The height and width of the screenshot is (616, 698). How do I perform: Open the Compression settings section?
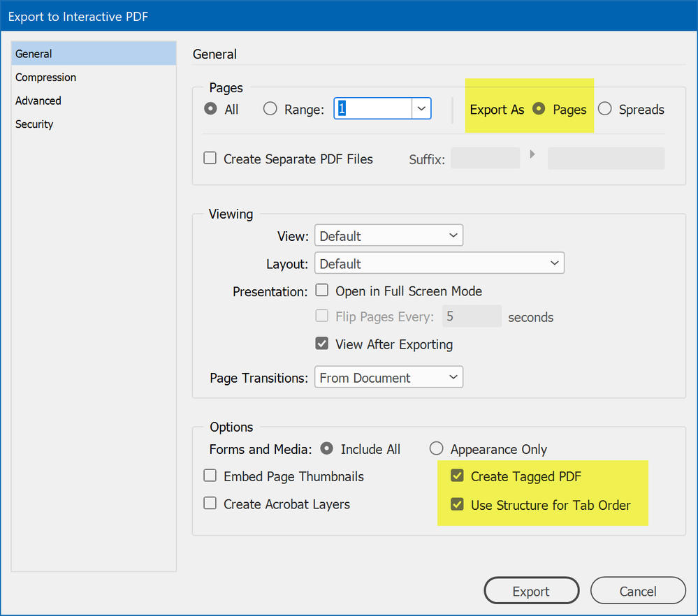[x=46, y=78]
